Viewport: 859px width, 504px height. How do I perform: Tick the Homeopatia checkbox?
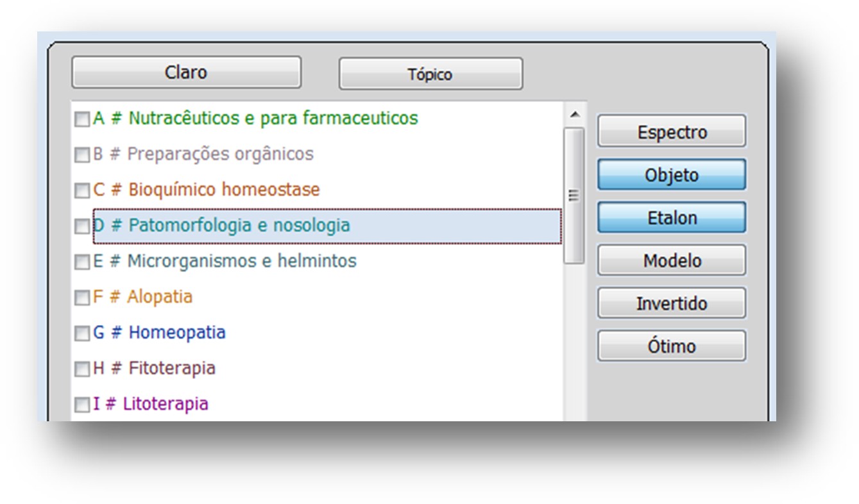point(82,334)
